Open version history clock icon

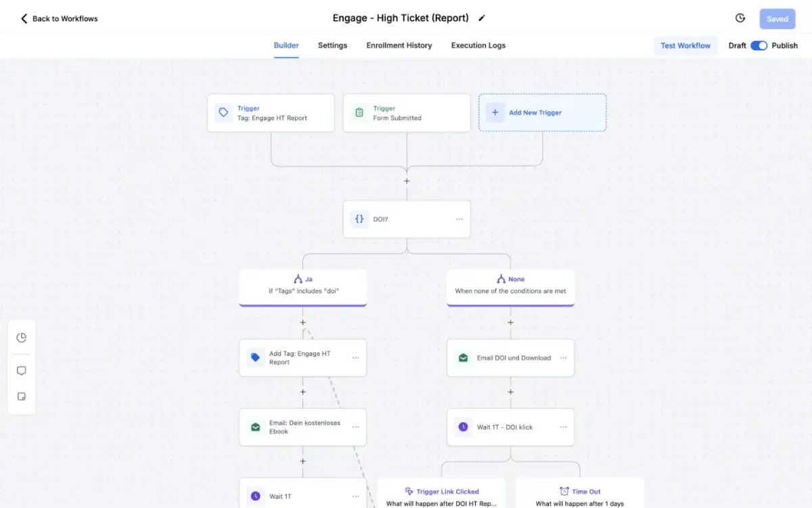tap(740, 18)
